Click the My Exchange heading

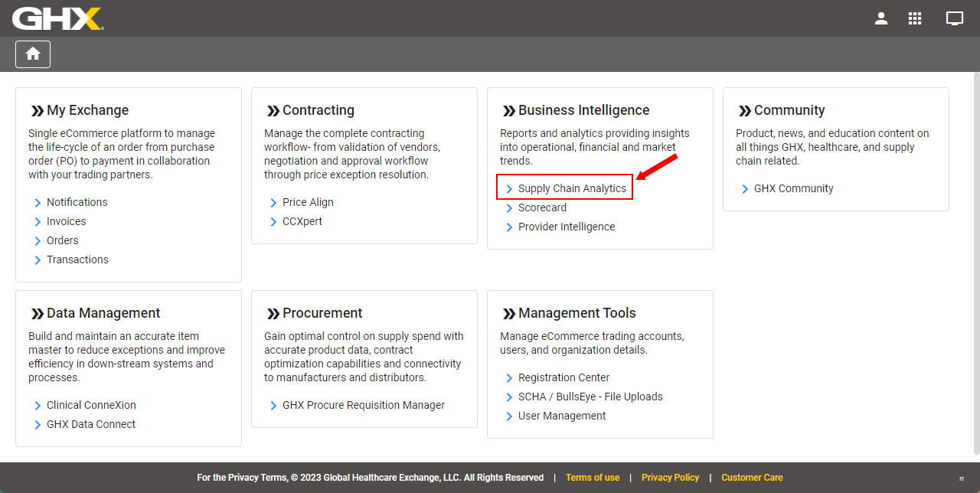click(x=87, y=110)
